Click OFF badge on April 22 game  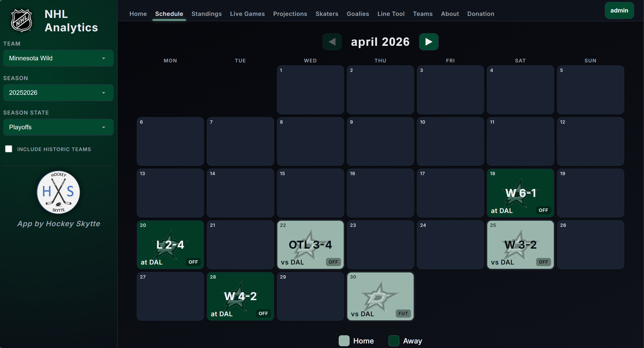pos(333,262)
